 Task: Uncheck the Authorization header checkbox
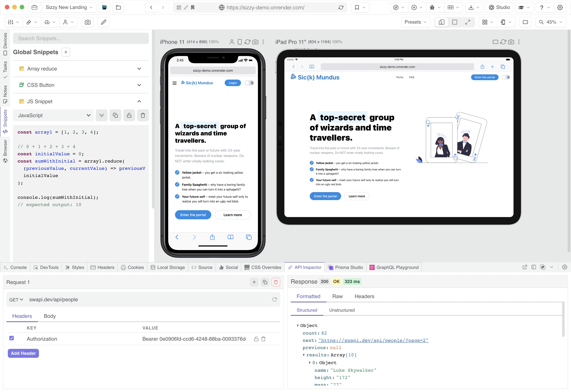pyautogui.click(x=12, y=338)
